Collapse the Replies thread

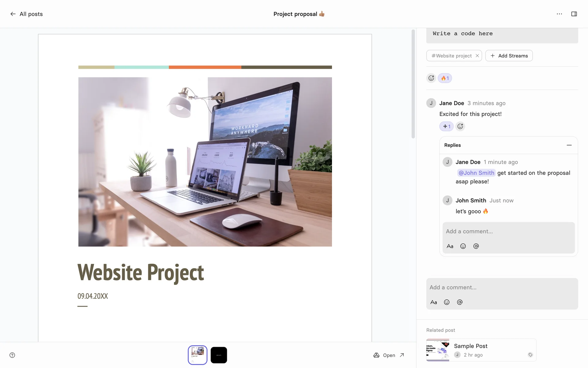pos(569,145)
